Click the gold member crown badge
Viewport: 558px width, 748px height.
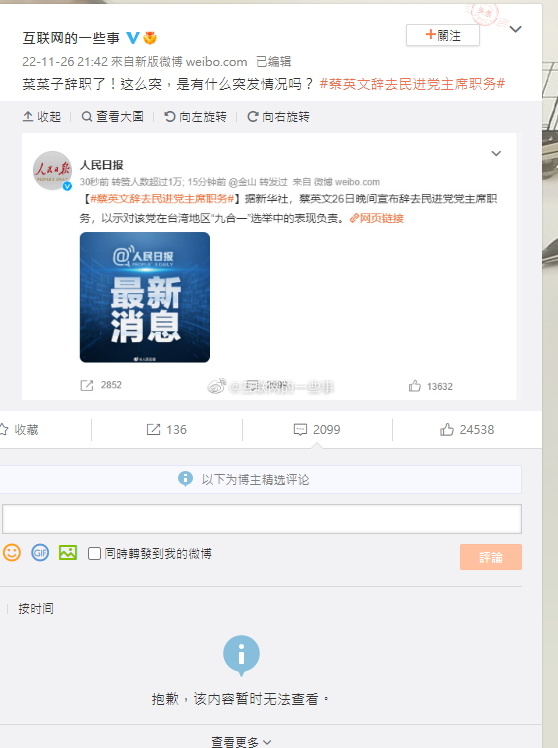coord(150,38)
